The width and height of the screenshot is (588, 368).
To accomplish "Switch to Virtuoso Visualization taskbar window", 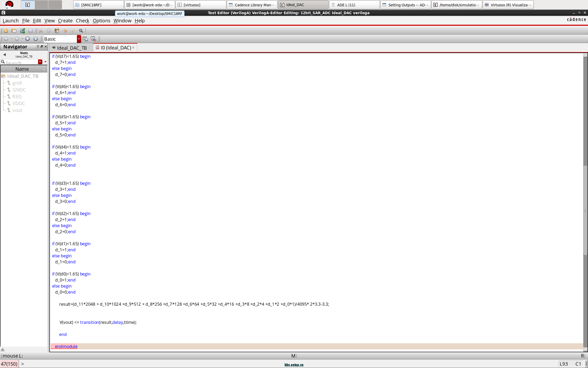I will tap(508, 5).
